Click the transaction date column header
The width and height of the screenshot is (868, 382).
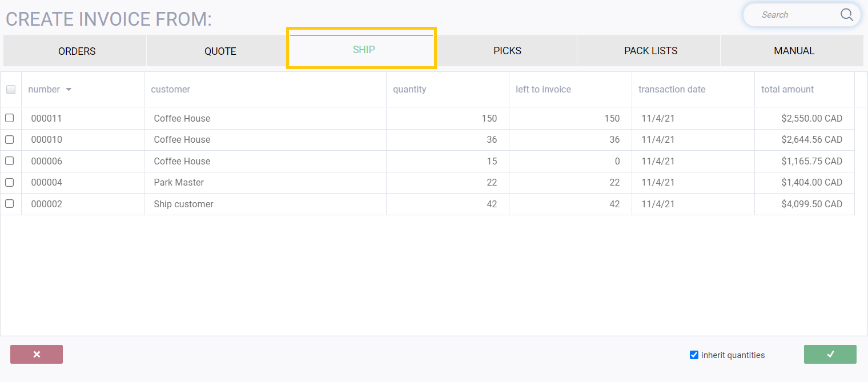672,90
